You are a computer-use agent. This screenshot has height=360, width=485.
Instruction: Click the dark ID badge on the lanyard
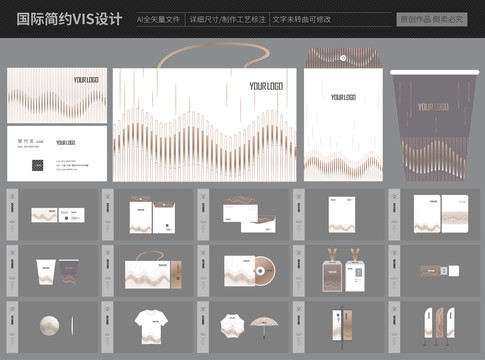332,276
